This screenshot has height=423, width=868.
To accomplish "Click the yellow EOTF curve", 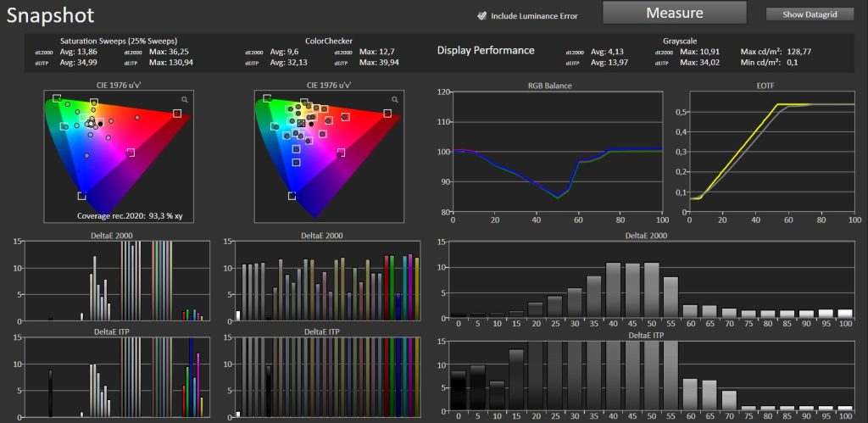I will (x=737, y=155).
